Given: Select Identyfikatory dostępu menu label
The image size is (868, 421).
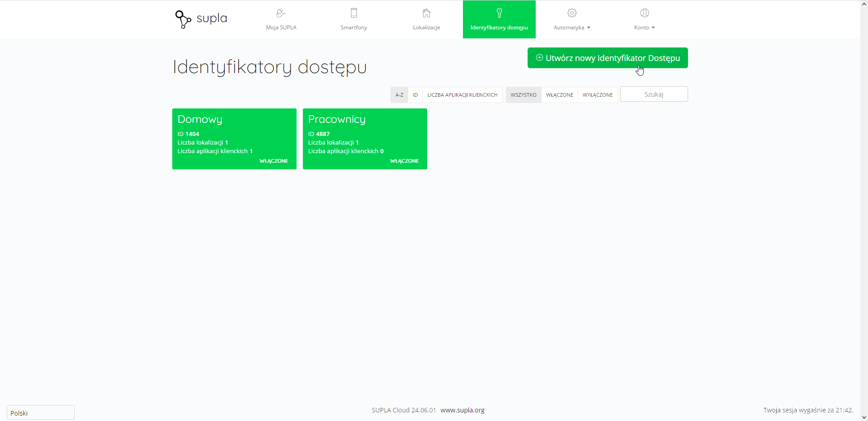Looking at the screenshot, I should (x=499, y=28).
